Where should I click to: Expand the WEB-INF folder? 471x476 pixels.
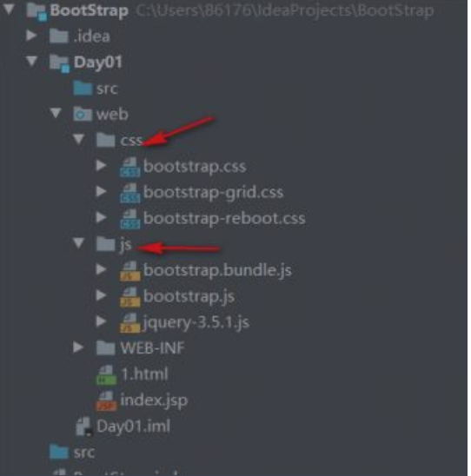78,347
